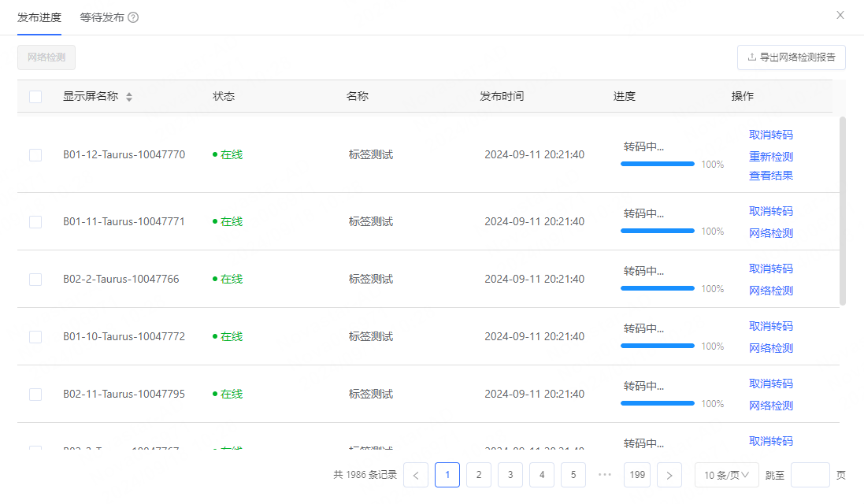
Task: Click the 跳至 page number input field
Action: (x=810, y=475)
